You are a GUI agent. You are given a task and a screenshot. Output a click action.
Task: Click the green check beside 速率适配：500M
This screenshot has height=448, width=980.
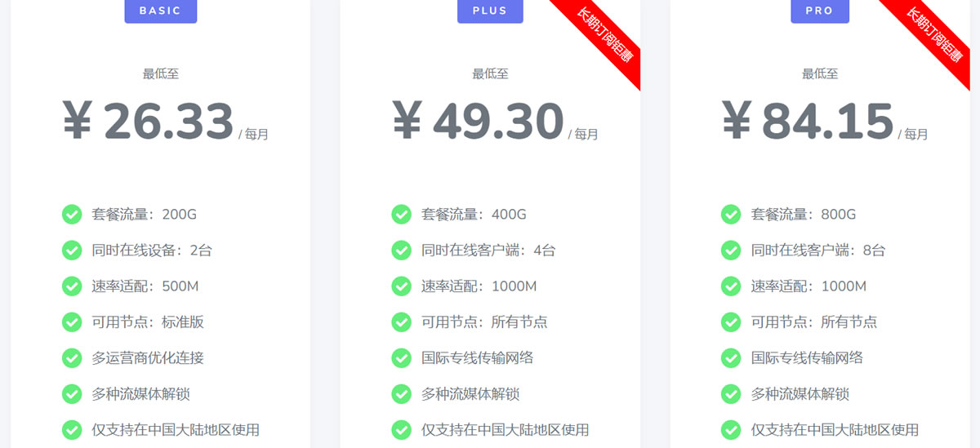click(x=72, y=286)
